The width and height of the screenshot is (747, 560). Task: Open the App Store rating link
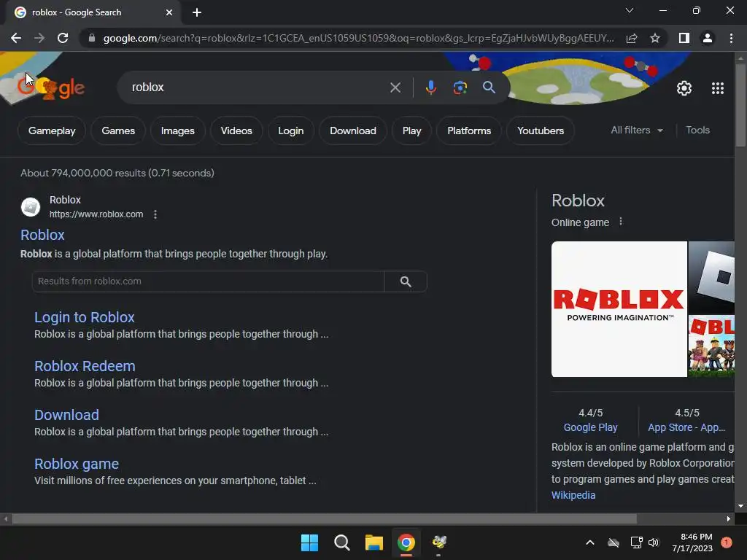click(x=686, y=427)
